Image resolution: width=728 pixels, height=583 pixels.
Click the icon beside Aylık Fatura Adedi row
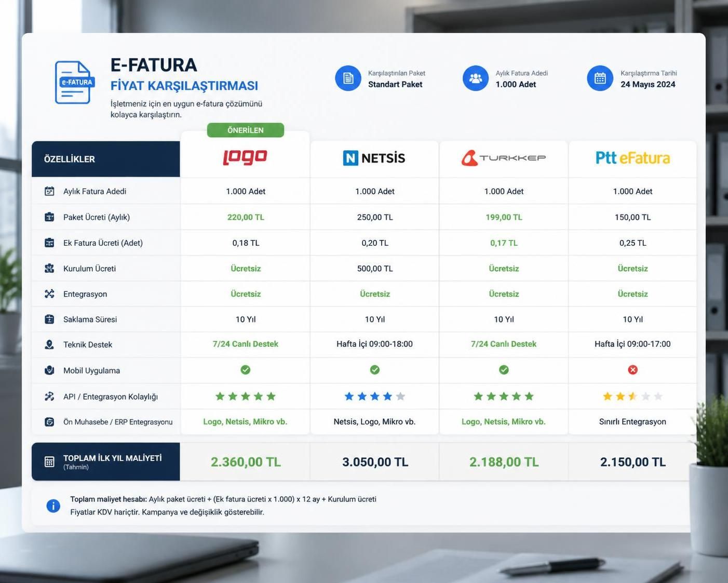click(49, 191)
